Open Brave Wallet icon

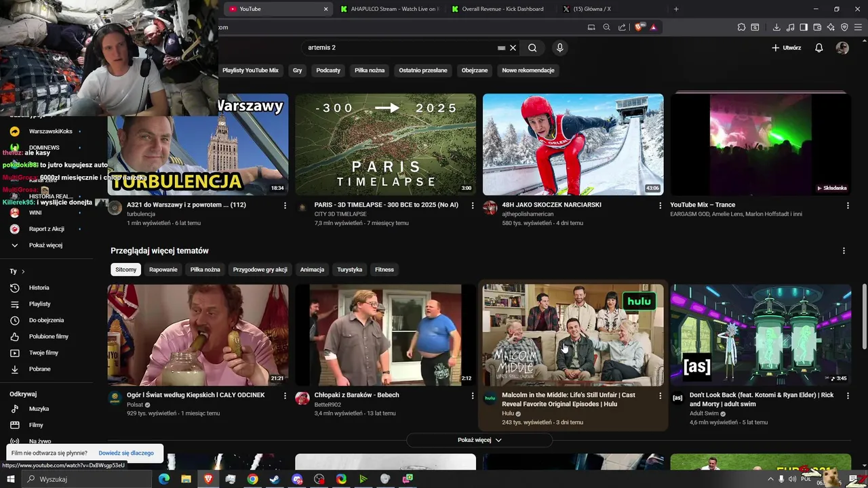pos(817,27)
